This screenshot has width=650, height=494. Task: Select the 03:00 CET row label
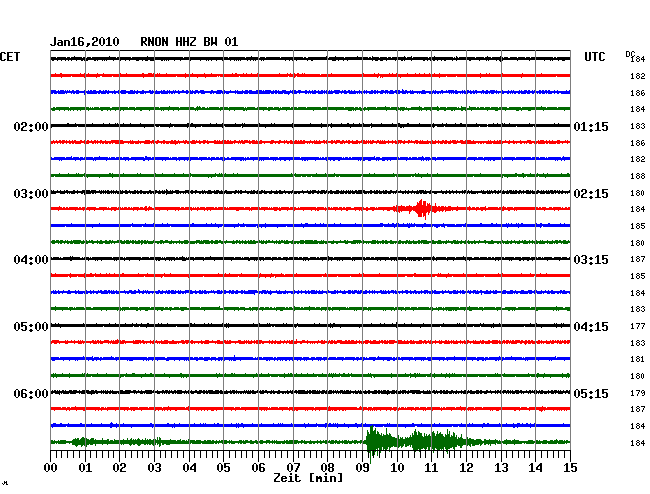pos(31,194)
